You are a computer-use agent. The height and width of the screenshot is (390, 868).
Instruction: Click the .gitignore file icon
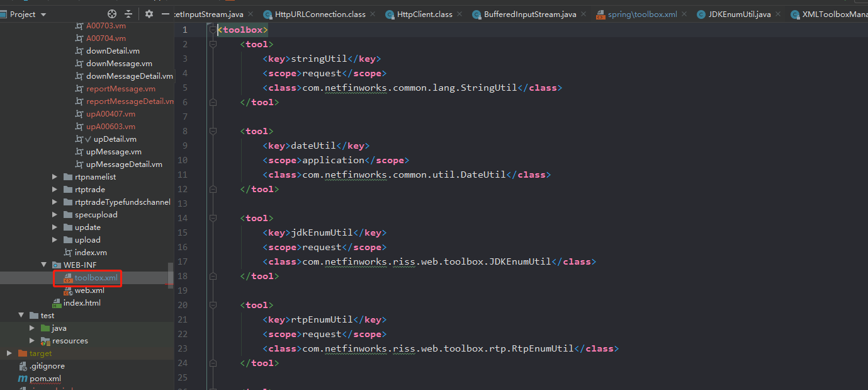pyautogui.click(x=23, y=366)
